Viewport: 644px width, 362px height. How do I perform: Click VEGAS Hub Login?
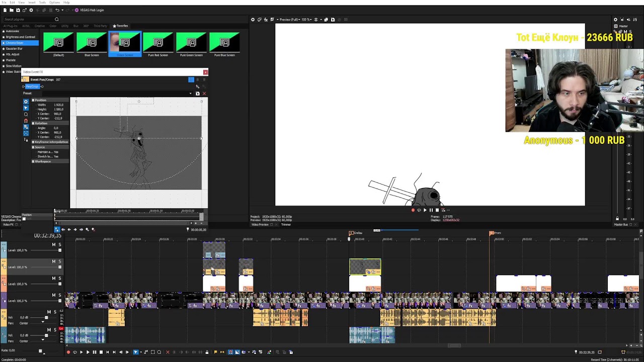[x=90, y=10]
